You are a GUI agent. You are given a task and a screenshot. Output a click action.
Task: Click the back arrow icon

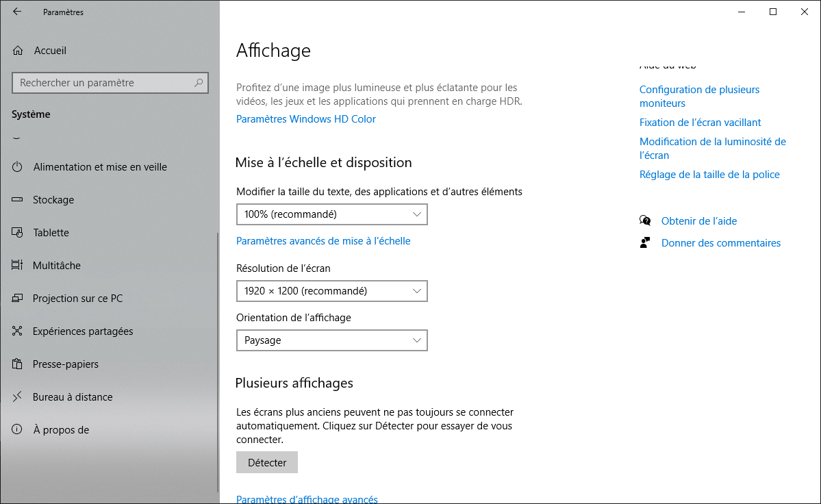pyautogui.click(x=17, y=12)
